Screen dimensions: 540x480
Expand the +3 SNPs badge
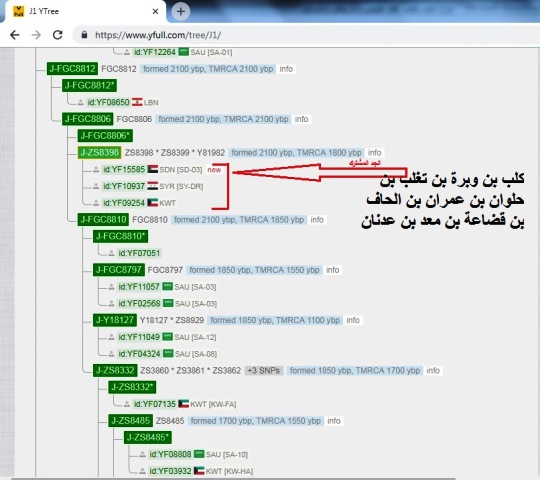tap(264, 371)
